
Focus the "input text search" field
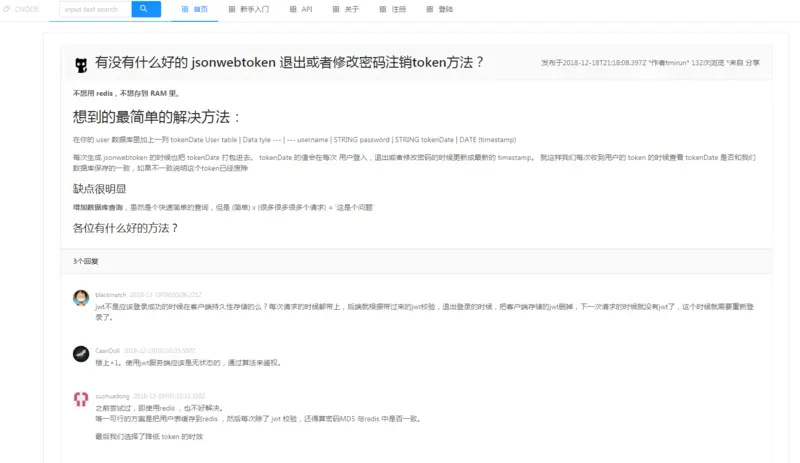coord(95,9)
